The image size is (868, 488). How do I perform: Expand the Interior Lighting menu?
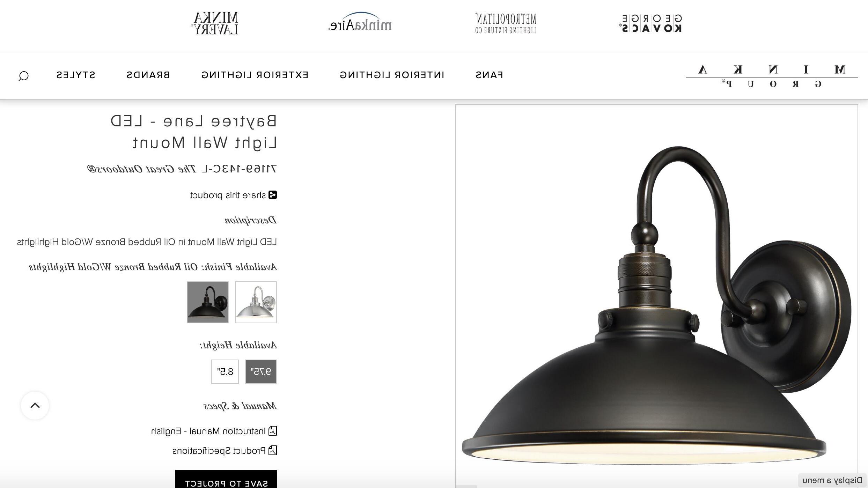(392, 75)
